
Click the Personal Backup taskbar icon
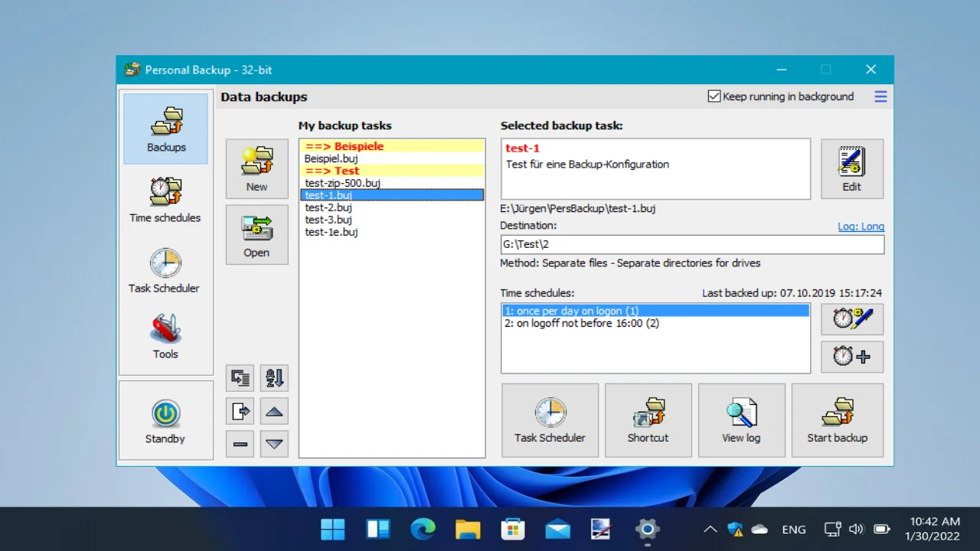click(x=603, y=529)
